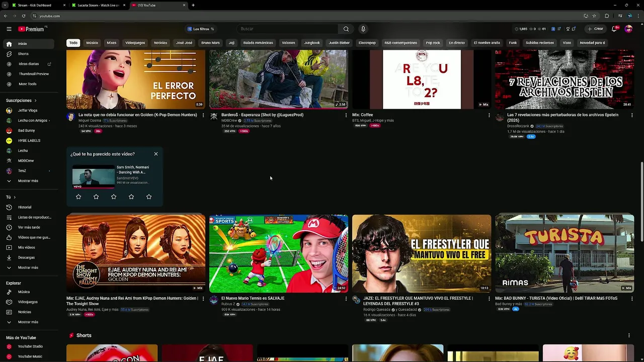Open options menu for Barderos Esperanza video

(x=346, y=115)
